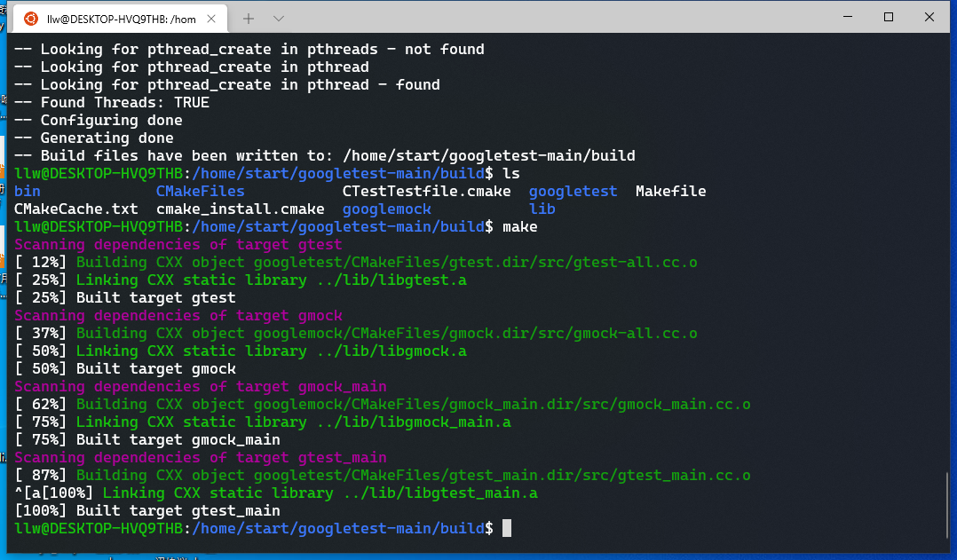Click the '[ 62%] Building CXX object' line
The image size is (957, 560).
click(382, 404)
